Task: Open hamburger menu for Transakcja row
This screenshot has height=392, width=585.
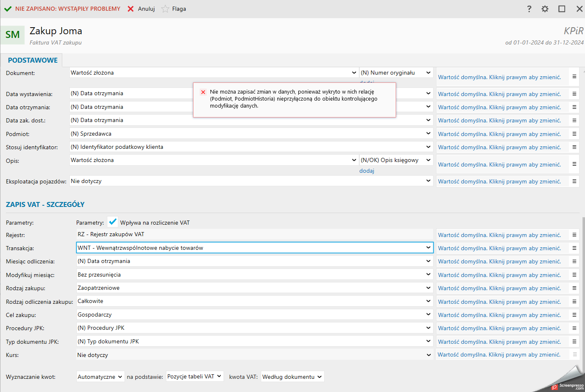Action: click(x=574, y=248)
